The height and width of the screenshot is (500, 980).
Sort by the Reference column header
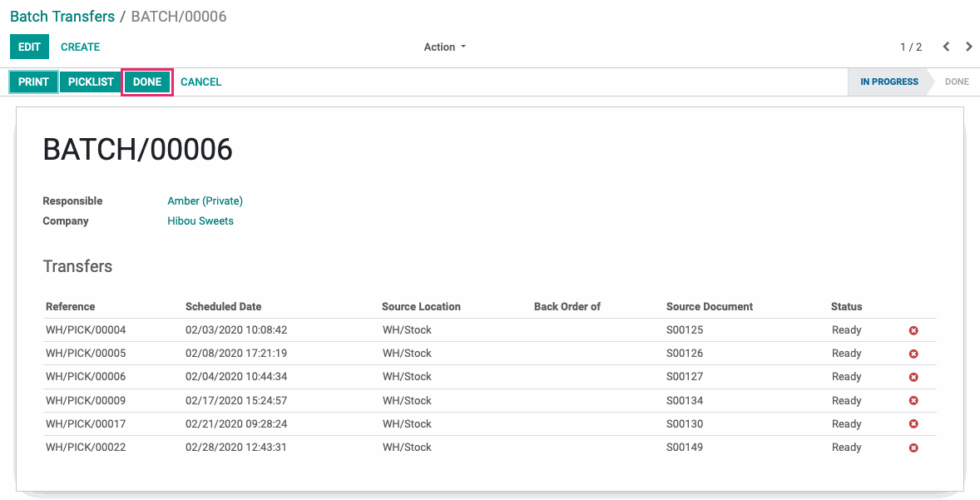click(71, 306)
